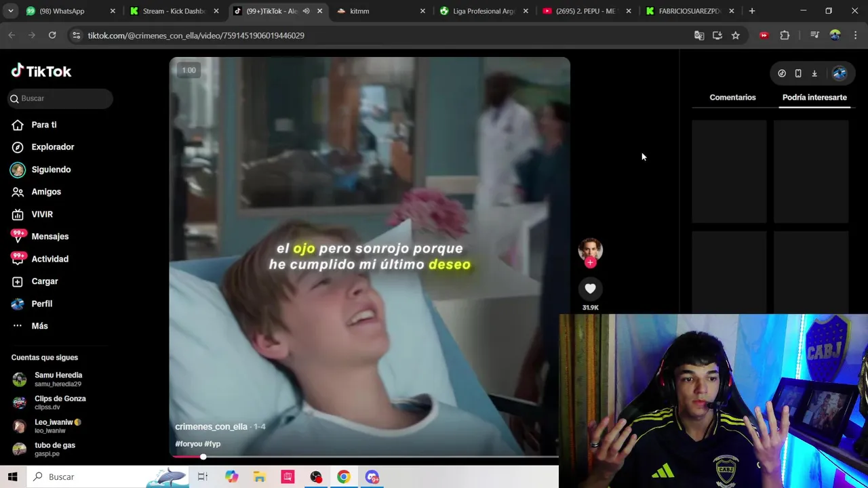
Task: Open the Windows Start menu
Action: click(12, 476)
